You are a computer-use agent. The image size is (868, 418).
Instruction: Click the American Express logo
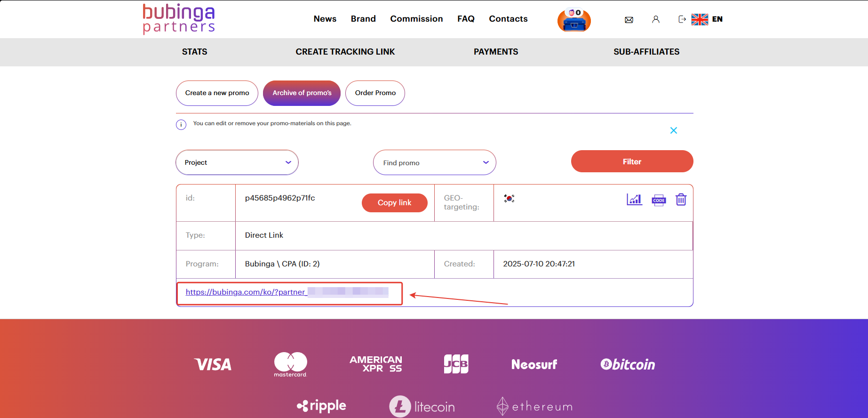(376, 364)
